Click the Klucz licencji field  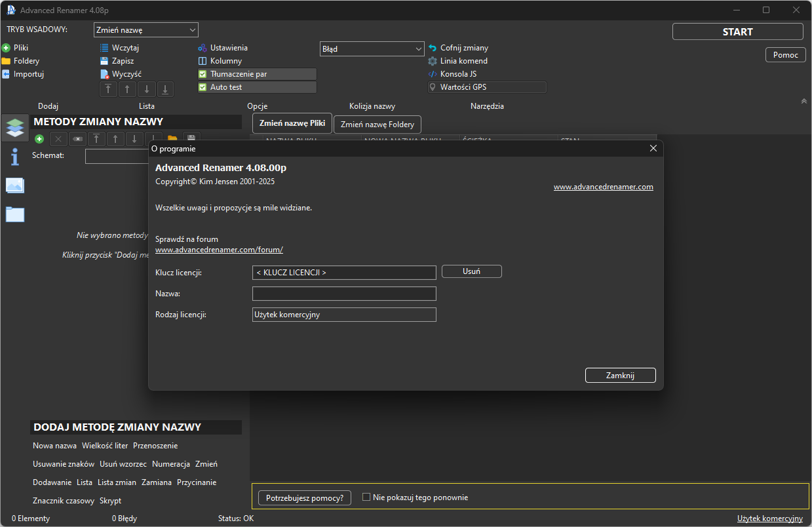tap(344, 273)
